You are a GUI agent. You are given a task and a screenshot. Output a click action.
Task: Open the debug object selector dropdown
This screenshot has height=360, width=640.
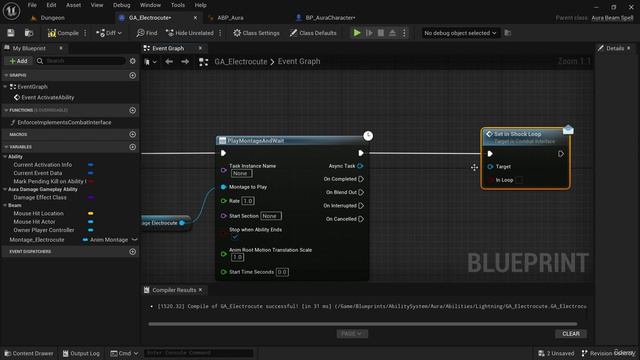(x=460, y=33)
